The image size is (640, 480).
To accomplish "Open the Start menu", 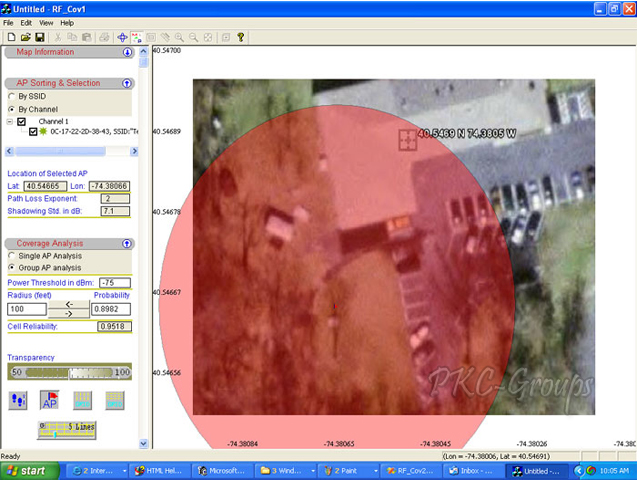I will click(29, 471).
